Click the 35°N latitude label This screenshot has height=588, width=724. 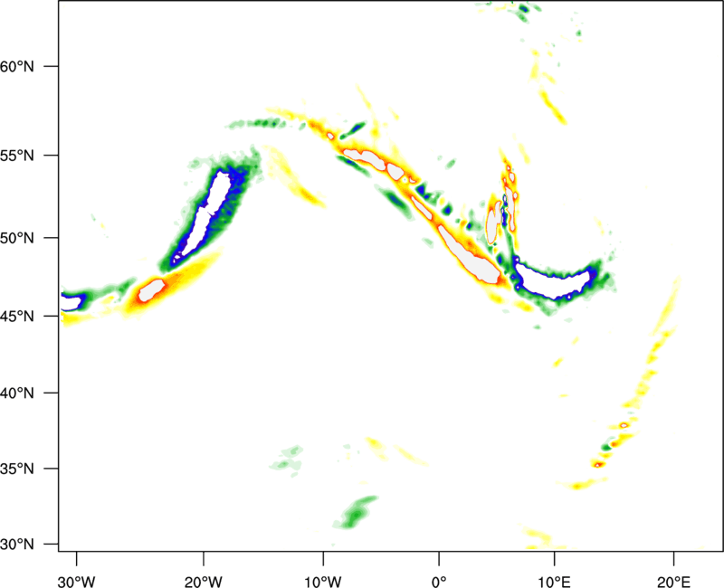[x=17, y=469]
